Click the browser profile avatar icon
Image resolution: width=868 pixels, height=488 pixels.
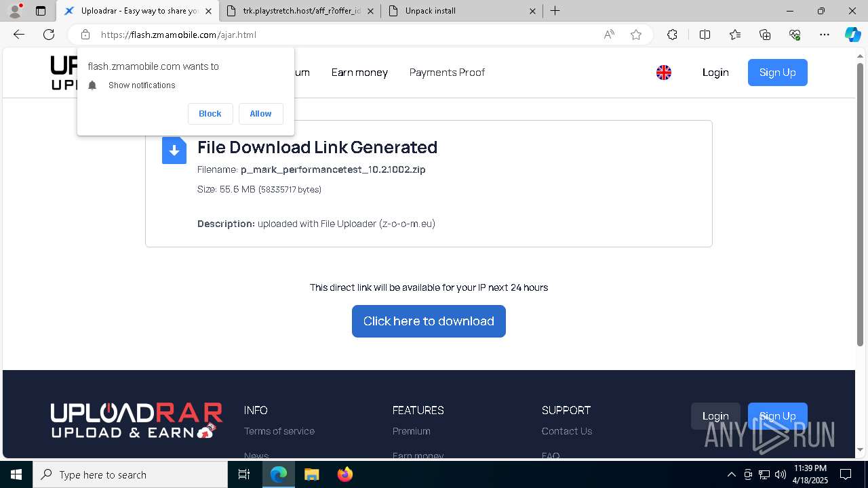[15, 11]
